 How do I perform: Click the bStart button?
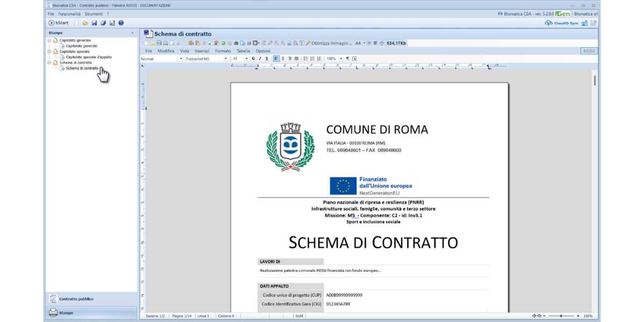pos(58,23)
